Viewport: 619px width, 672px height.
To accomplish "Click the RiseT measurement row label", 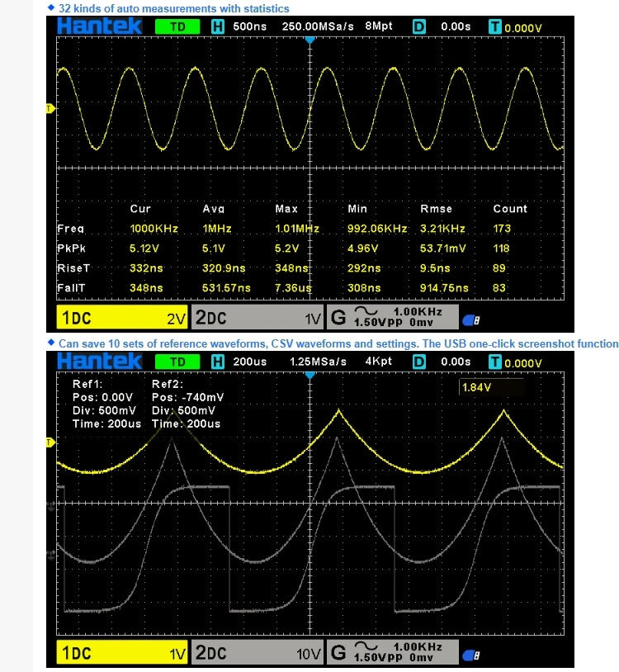I will [73, 268].
